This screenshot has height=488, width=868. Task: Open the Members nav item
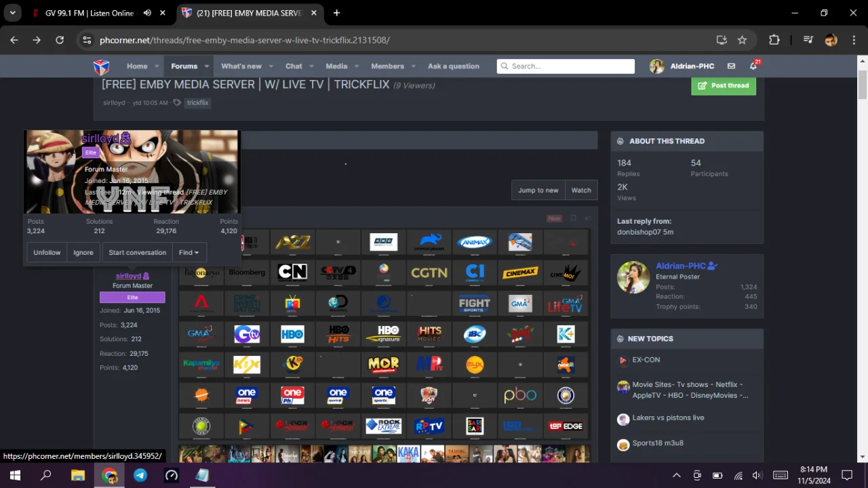[x=387, y=66]
